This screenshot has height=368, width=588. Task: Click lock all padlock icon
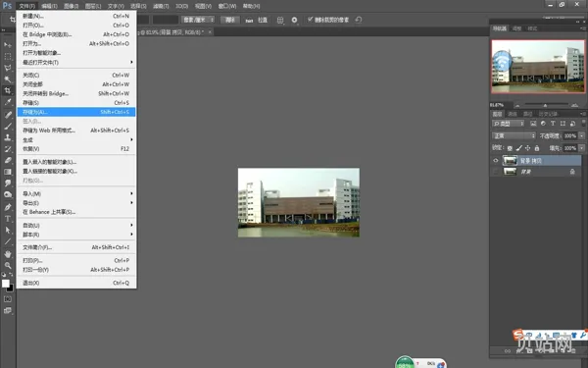(x=537, y=148)
